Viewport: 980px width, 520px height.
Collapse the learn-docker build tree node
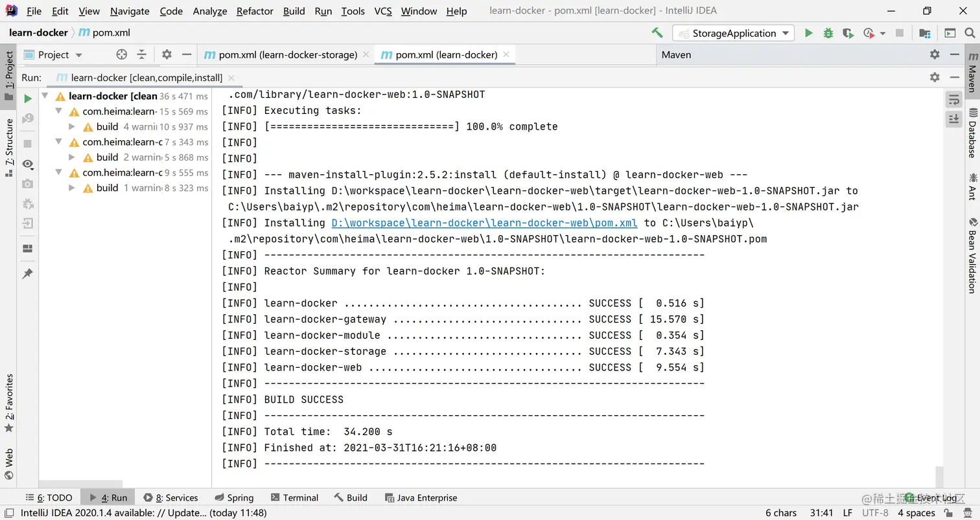[x=44, y=96]
